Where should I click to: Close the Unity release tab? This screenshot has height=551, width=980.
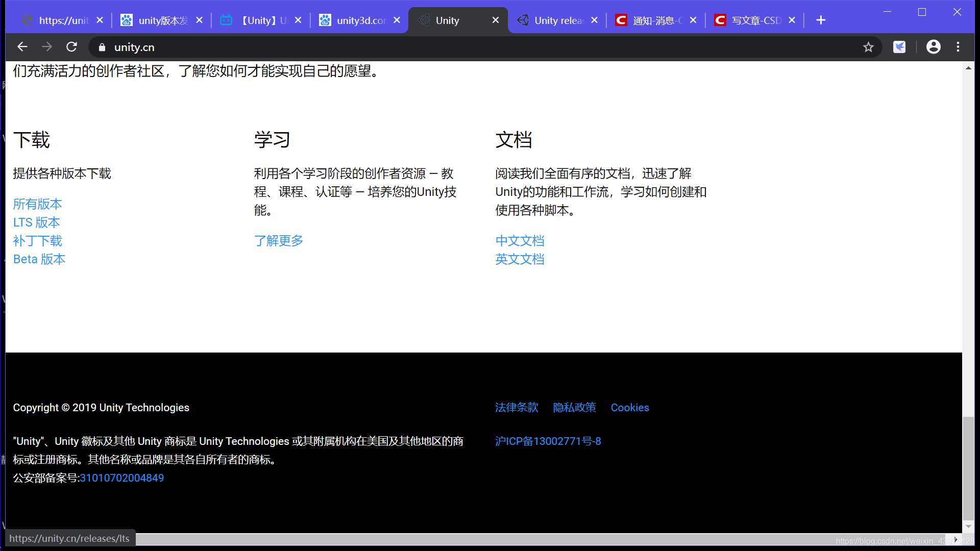coord(594,20)
